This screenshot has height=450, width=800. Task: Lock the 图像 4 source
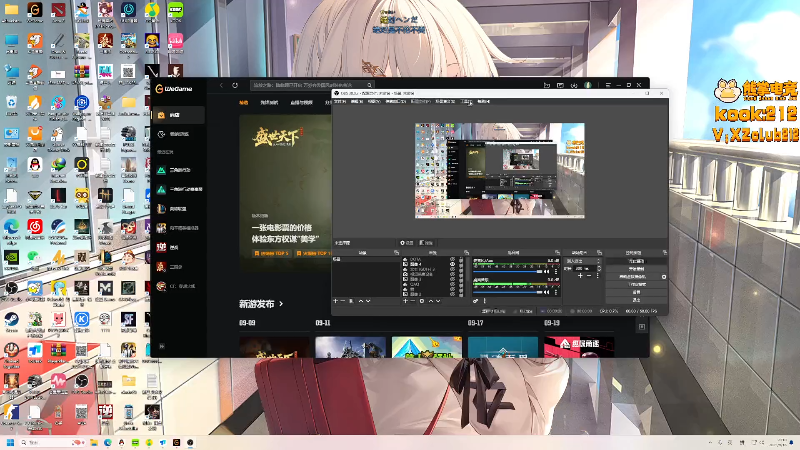[x=461, y=264]
